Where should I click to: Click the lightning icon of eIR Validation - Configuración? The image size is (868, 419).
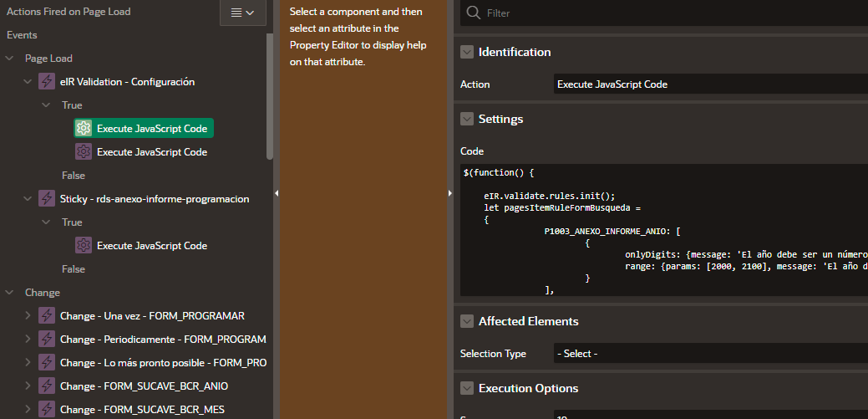48,82
